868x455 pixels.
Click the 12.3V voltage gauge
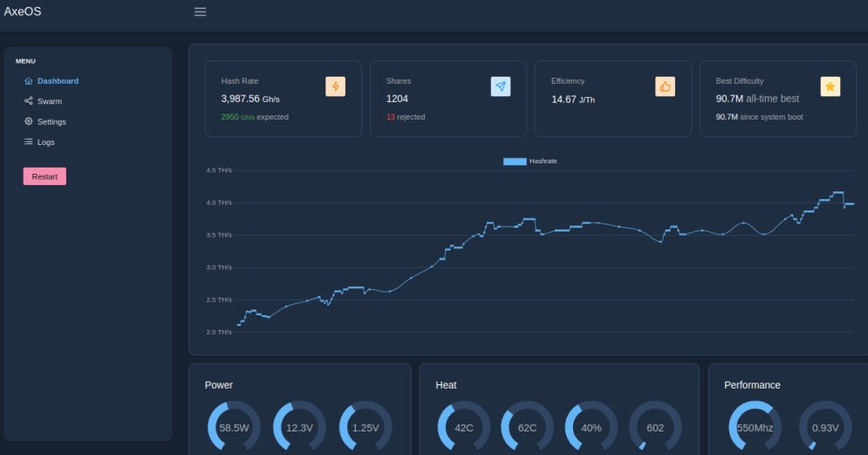299,427
